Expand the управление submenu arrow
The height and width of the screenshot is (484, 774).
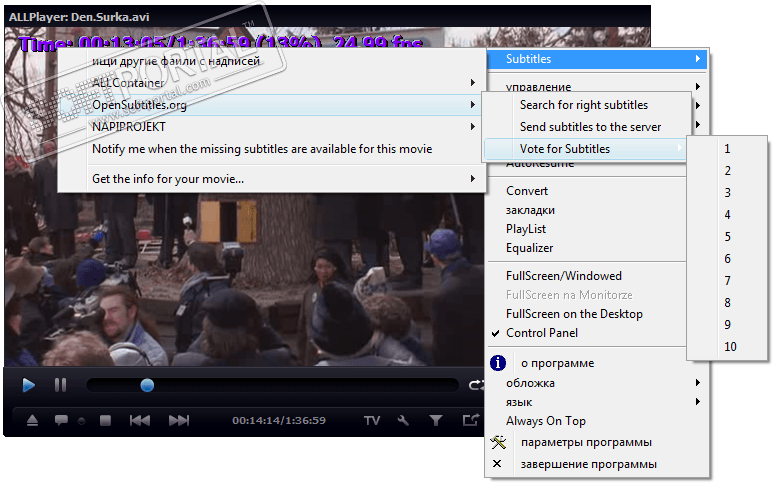(697, 86)
